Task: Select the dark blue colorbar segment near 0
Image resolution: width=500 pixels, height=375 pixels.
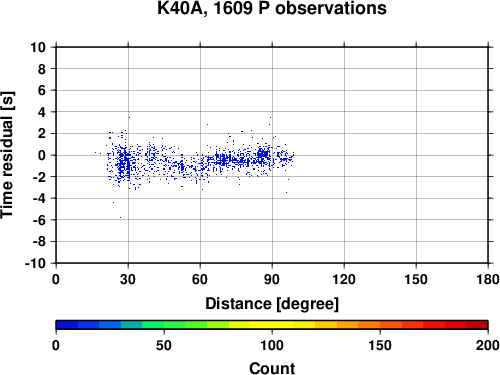Action: 67,325
